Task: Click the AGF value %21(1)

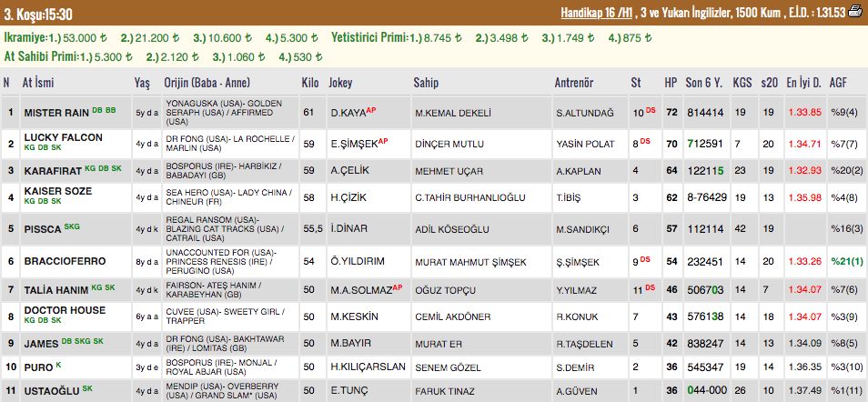Action: 846,263
